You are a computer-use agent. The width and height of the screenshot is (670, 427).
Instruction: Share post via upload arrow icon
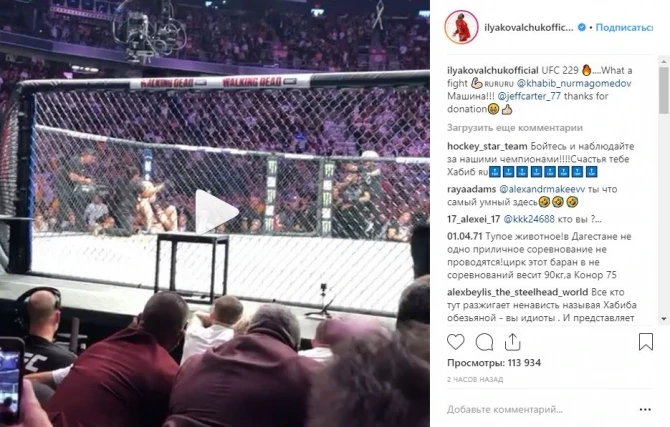(x=512, y=342)
